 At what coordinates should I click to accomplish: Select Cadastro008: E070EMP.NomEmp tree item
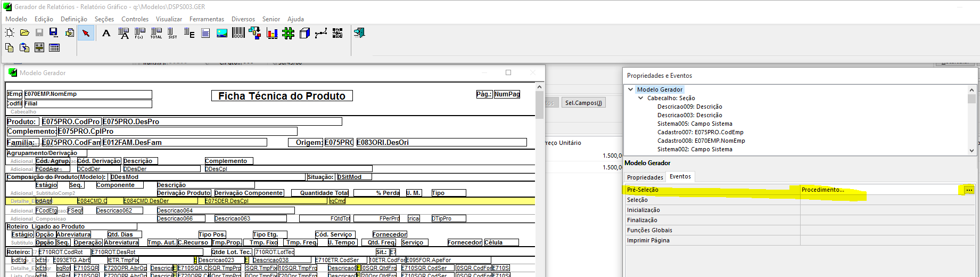tap(701, 141)
